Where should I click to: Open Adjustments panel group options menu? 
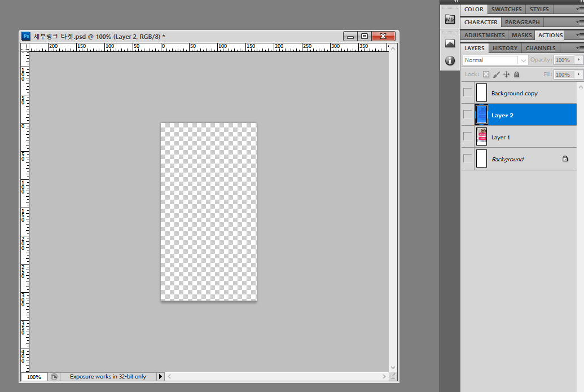tap(579, 36)
